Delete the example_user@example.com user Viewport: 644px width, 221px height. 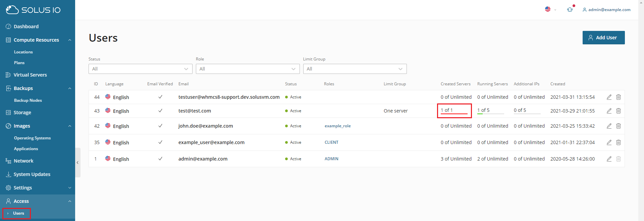point(618,142)
